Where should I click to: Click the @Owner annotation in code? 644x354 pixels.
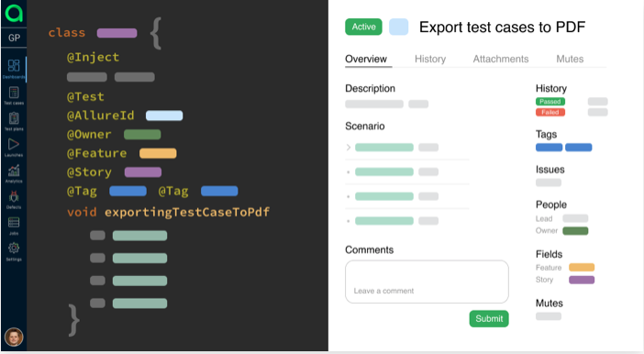point(89,134)
